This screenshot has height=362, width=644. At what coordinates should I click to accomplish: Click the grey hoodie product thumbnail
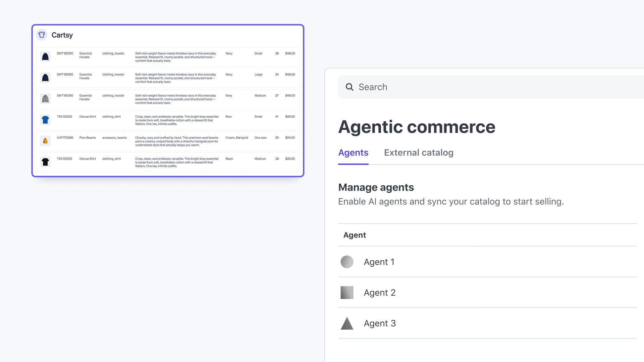45,99
